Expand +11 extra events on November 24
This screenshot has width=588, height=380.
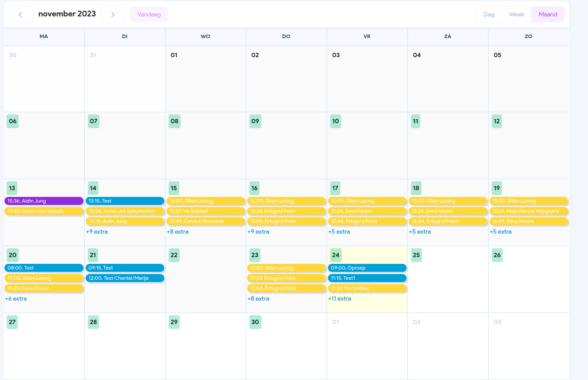pos(339,298)
